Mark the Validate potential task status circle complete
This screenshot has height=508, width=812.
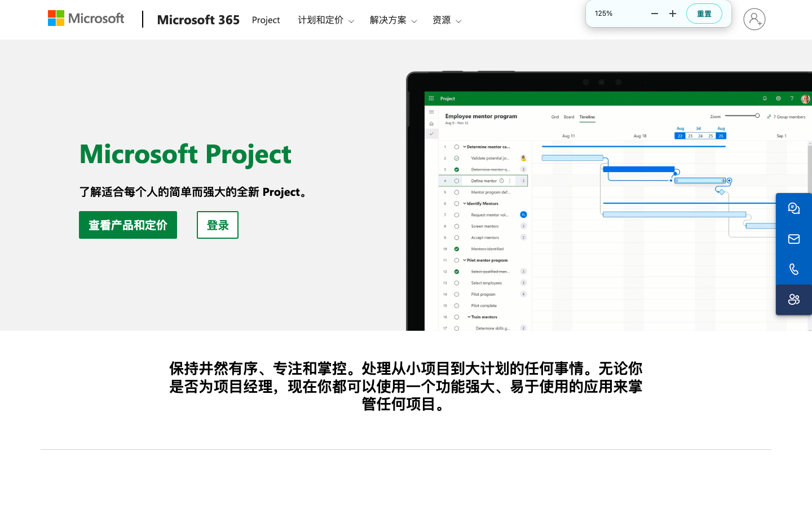(457, 158)
